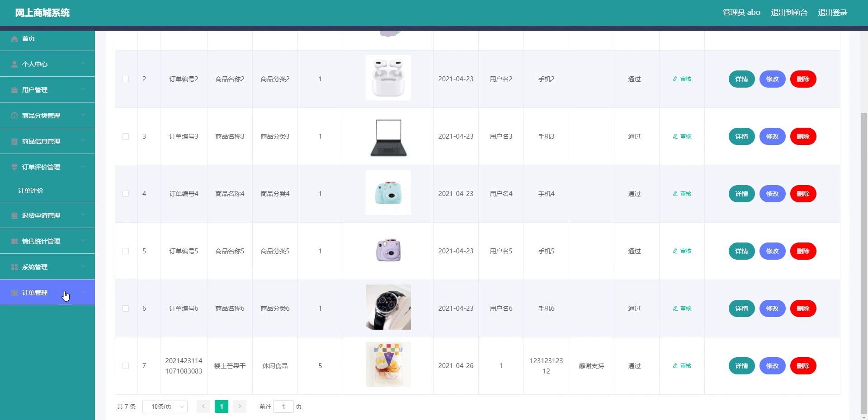Click the grid icon beside 系统管理
This screenshot has width=868, height=420.
tap(14, 266)
